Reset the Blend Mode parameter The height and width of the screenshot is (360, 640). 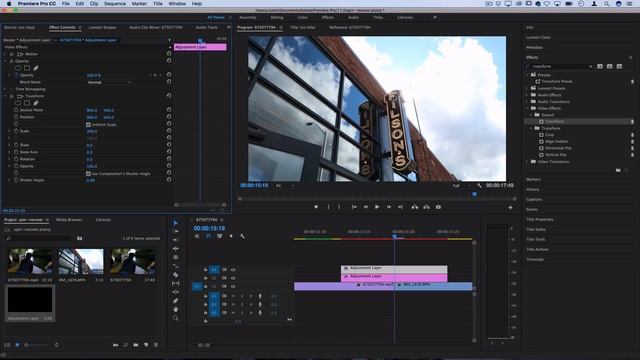pyautogui.click(x=169, y=82)
